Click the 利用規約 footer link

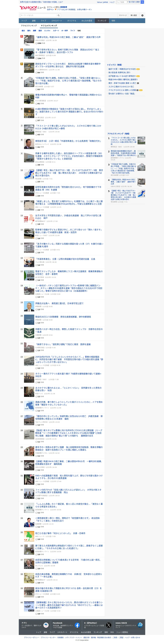(60, 637)
